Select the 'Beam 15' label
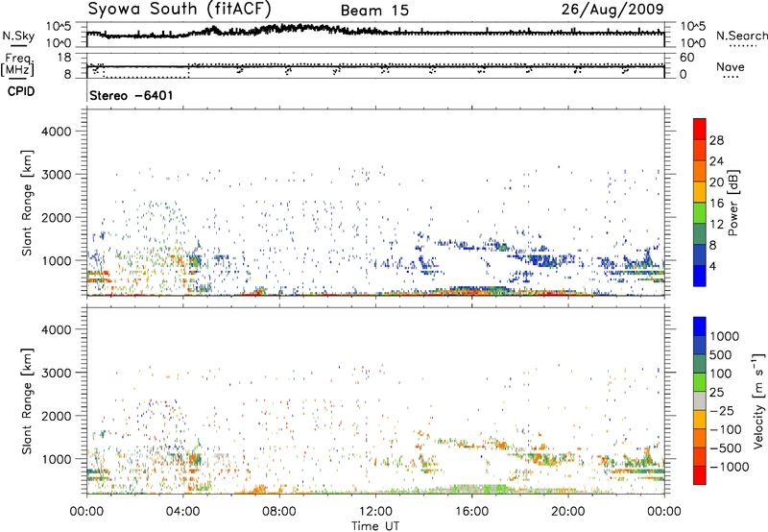Screen dimensions: 768x532 [x=374, y=11]
